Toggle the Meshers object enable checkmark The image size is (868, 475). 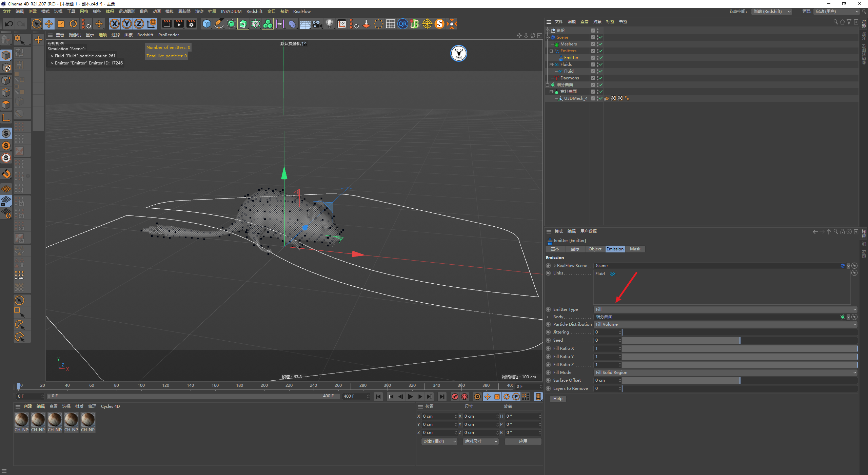[600, 44]
